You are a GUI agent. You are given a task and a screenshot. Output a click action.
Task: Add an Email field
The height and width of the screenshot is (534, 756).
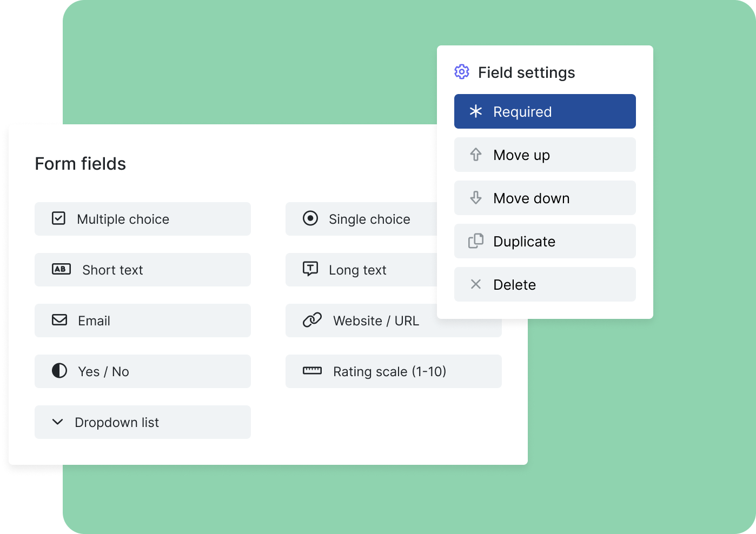[143, 321]
